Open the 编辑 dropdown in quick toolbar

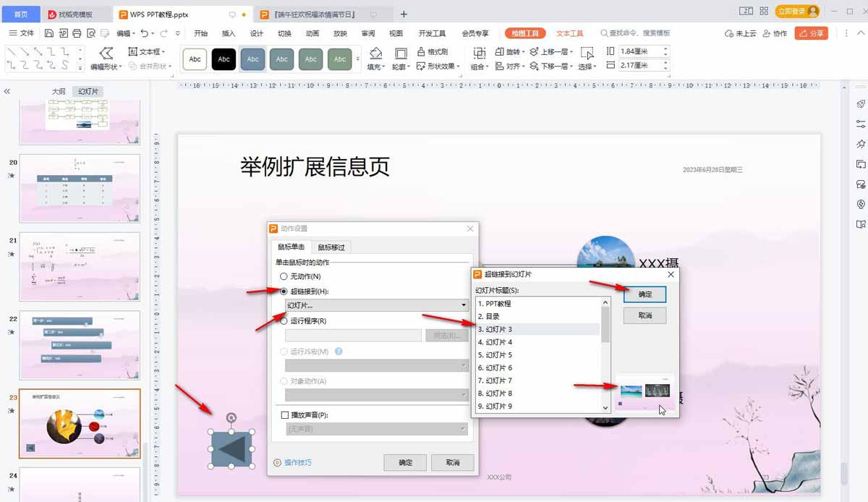[x=124, y=33]
